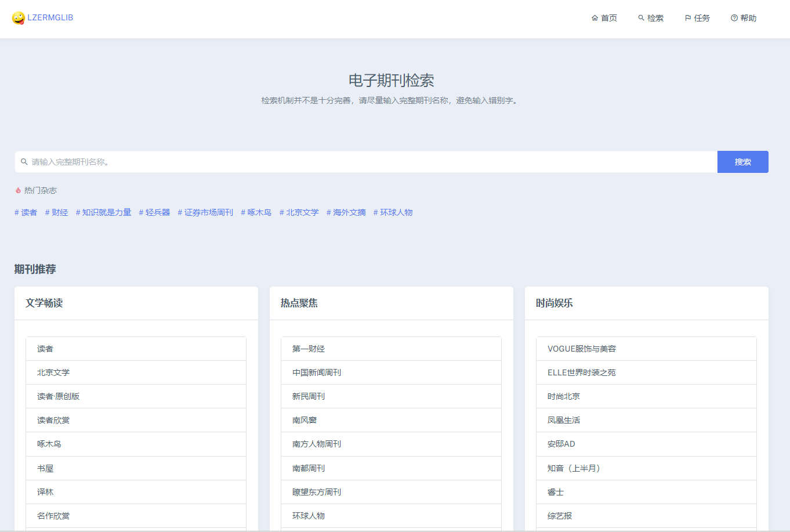The height and width of the screenshot is (532, 790).
Task: Select the # 啄木鸟 hot tag
Action: pos(256,212)
